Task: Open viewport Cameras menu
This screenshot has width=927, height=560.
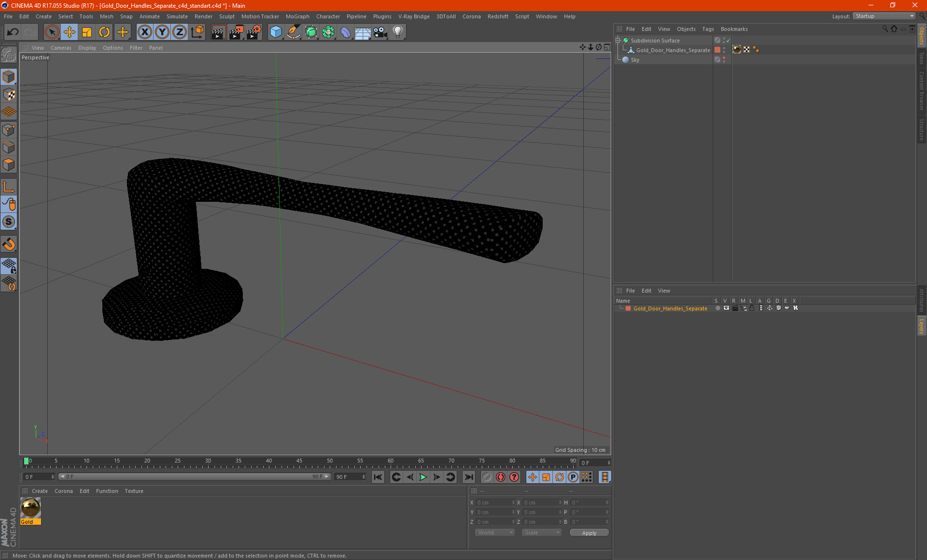Action: tap(61, 48)
